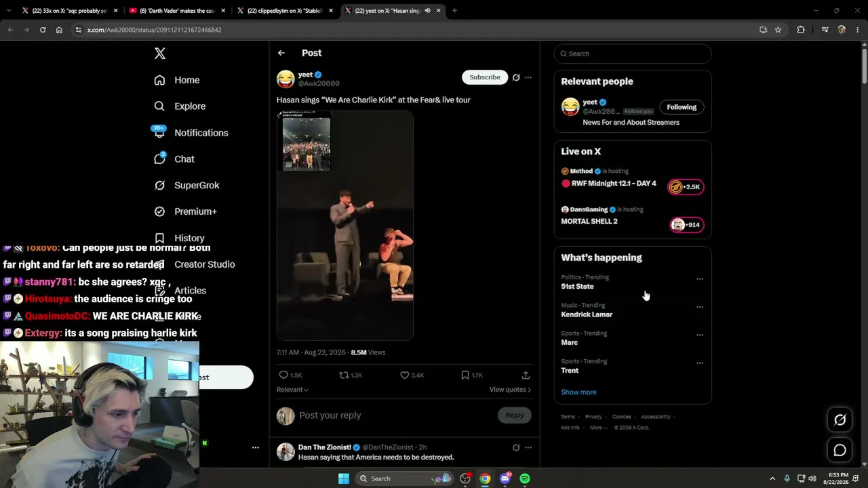The height and width of the screenshot is (488, 868).
Task: Mute the playing tab's audio icon
Action: (x=427, y=11)
